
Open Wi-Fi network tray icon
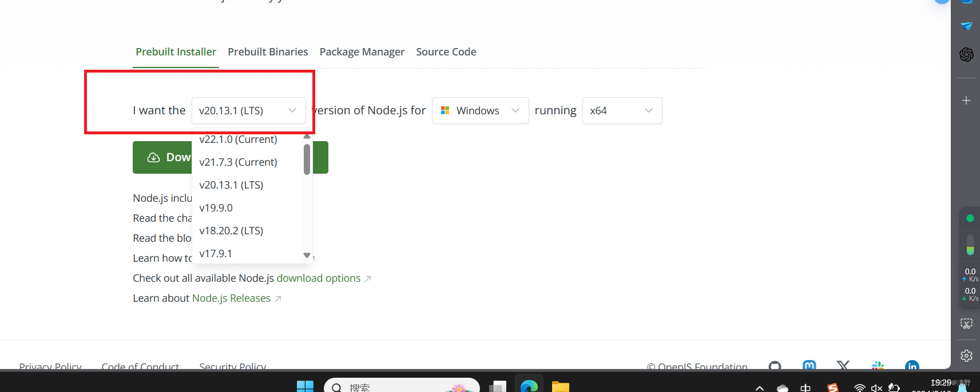859,388
